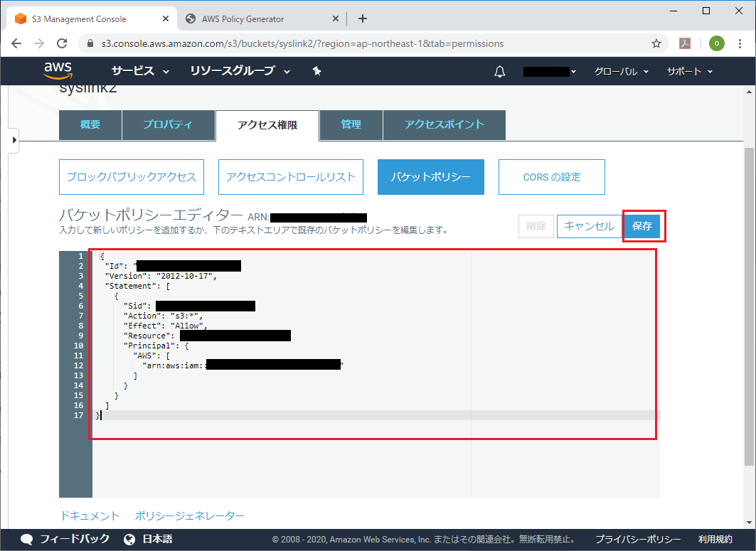Click the feedback speech bubble icon
The width and height of the screenshot is (756, 551).
click(26, 539)
